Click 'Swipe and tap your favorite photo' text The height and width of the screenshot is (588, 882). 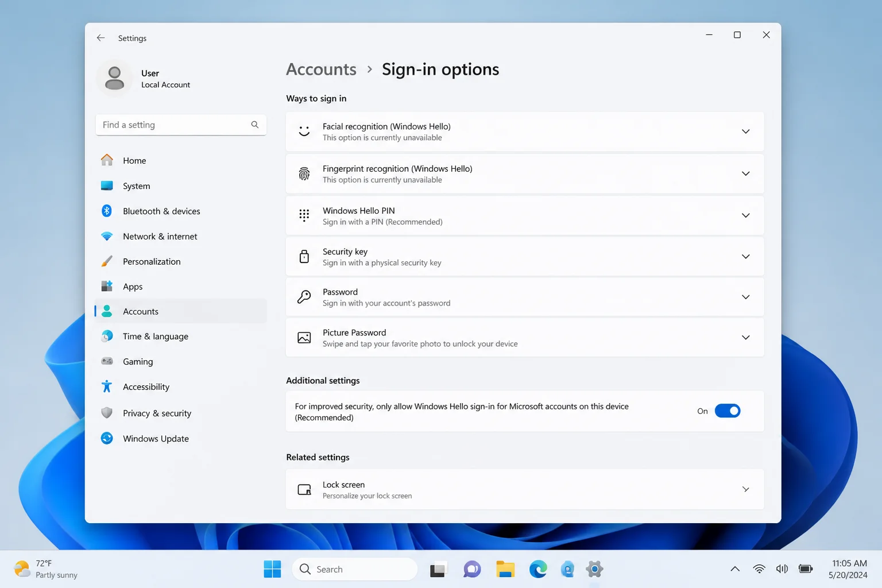tap(420, 343)
